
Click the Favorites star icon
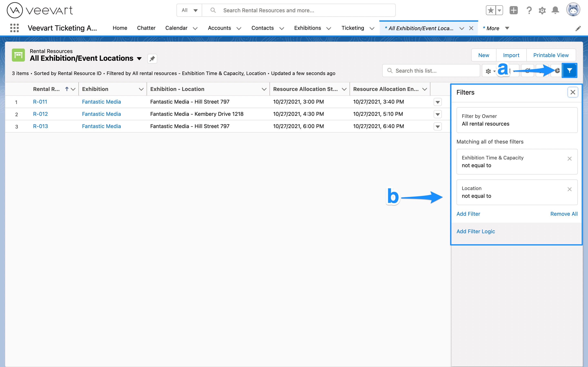491,10
